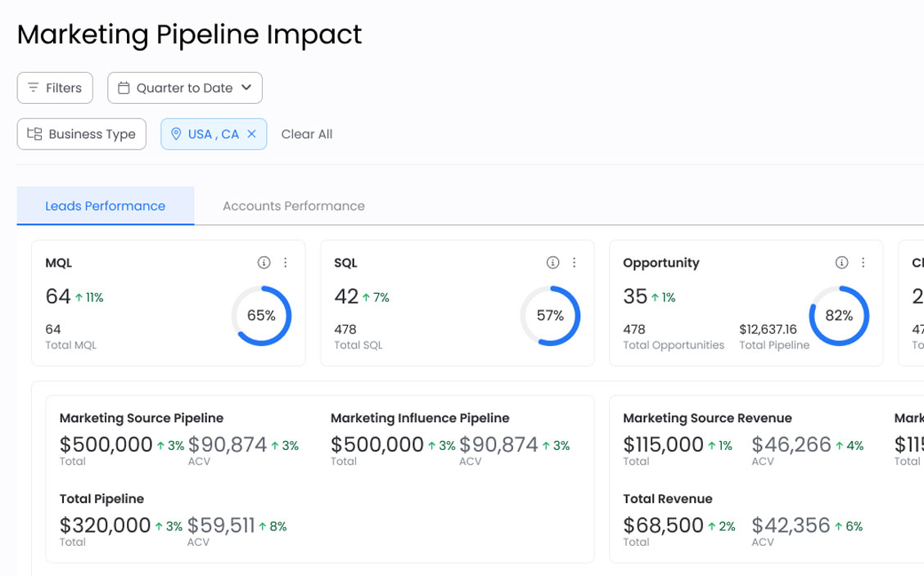Open the Opportunity card options menu
The height and width of the screenshot is (576, 924).
[x=863, y=263]
